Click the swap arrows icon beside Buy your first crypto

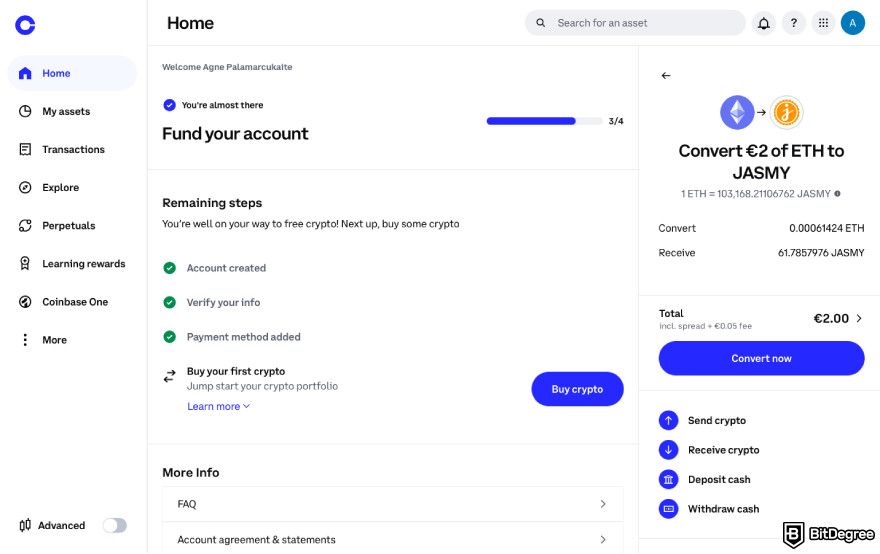(169, 376)
